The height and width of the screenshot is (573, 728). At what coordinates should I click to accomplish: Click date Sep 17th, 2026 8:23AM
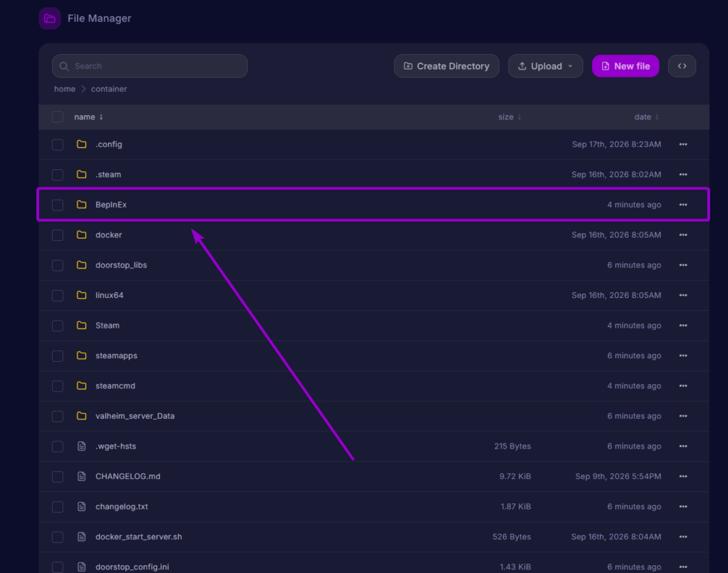616,144
